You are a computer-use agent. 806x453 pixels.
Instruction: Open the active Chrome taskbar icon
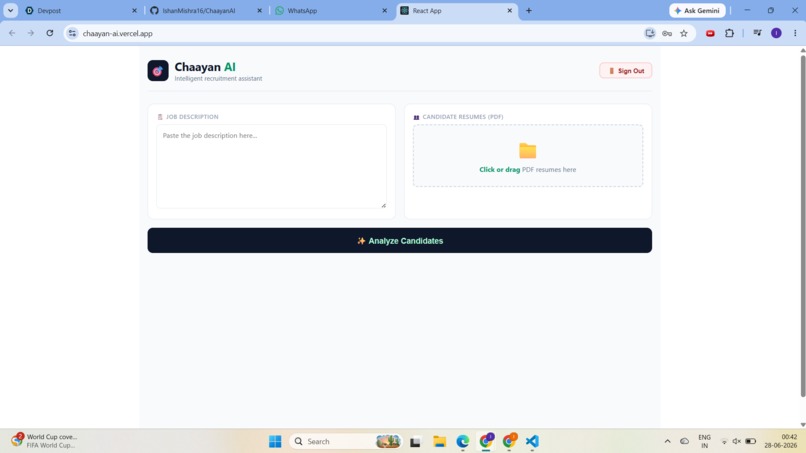coord(486,441)
